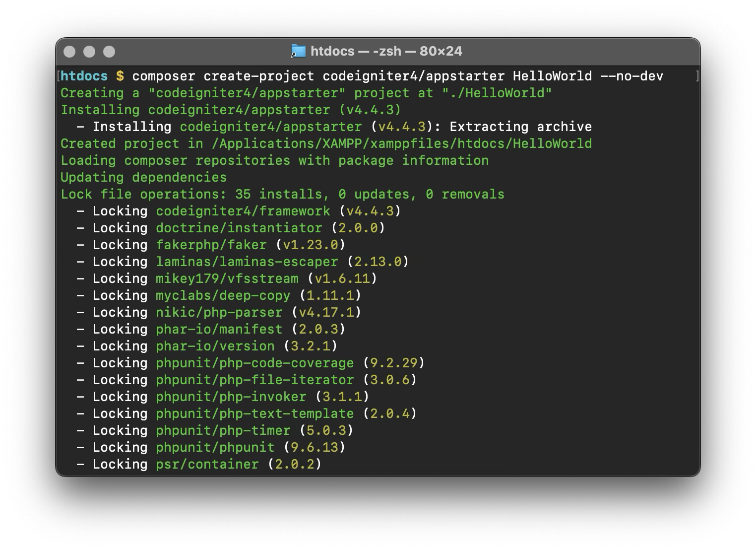The width and height of the screenshot is (756, 550).
Task: Click the htdocs folder proxy icon in title bar
Action: click(x=298, y=51)
